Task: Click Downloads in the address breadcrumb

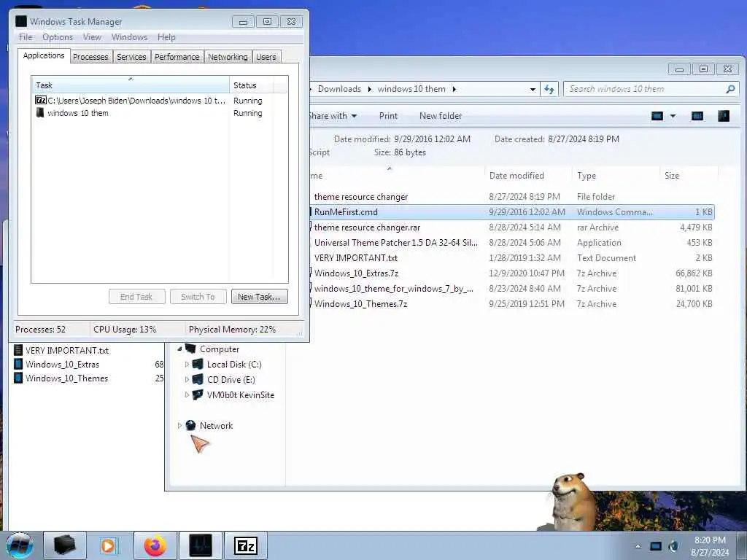Action: (339, 89)
